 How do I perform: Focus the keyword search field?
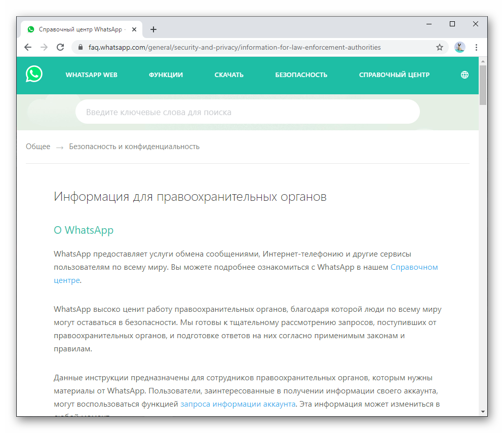[x=247, y=112]
